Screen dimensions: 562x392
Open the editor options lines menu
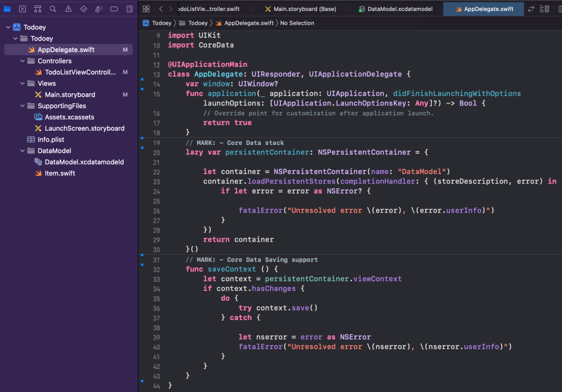pos(544,9)
